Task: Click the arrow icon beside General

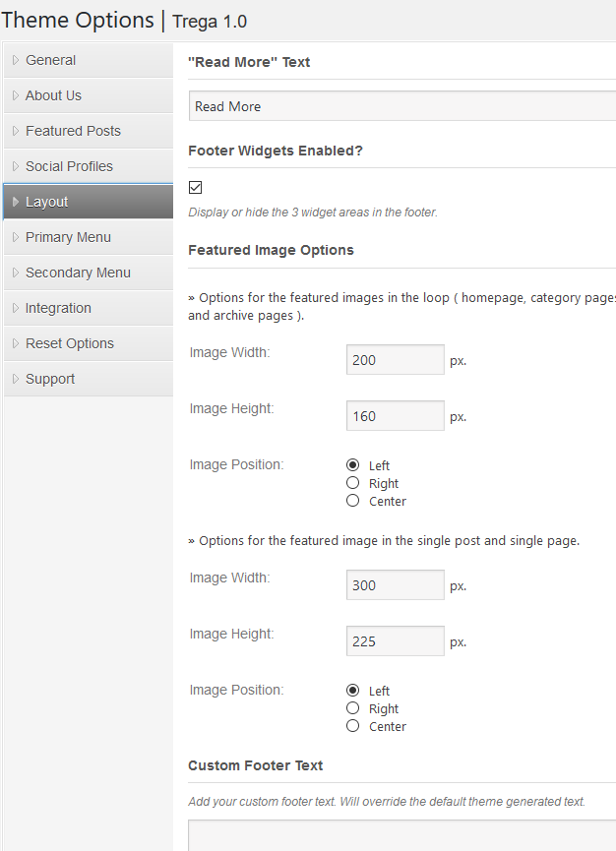Action: [16, 60]
